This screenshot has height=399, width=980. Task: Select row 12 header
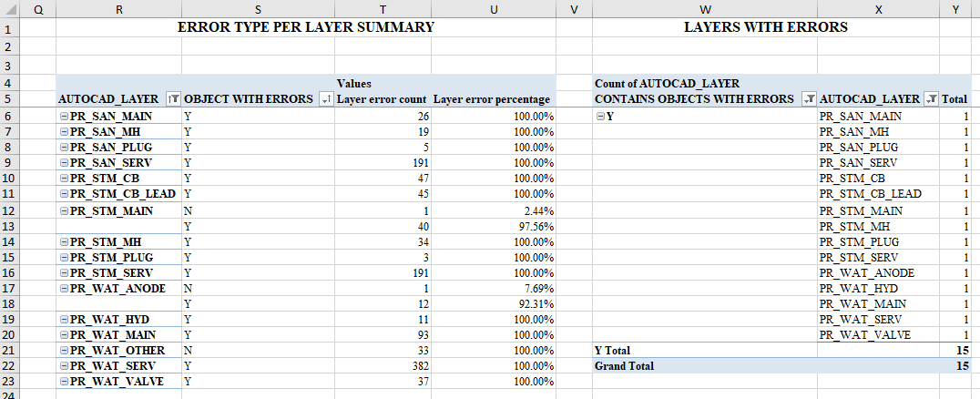[9, 211]
